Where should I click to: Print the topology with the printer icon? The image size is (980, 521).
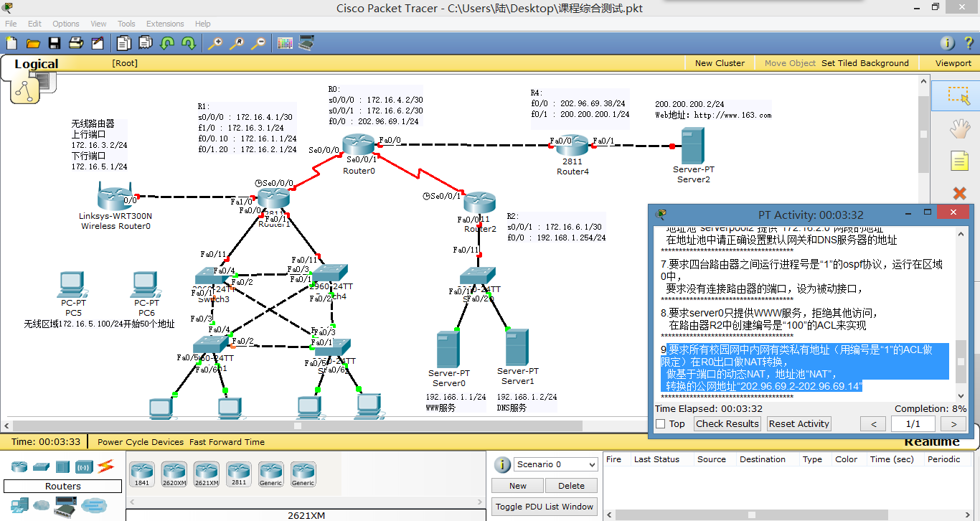click(76, 43)
